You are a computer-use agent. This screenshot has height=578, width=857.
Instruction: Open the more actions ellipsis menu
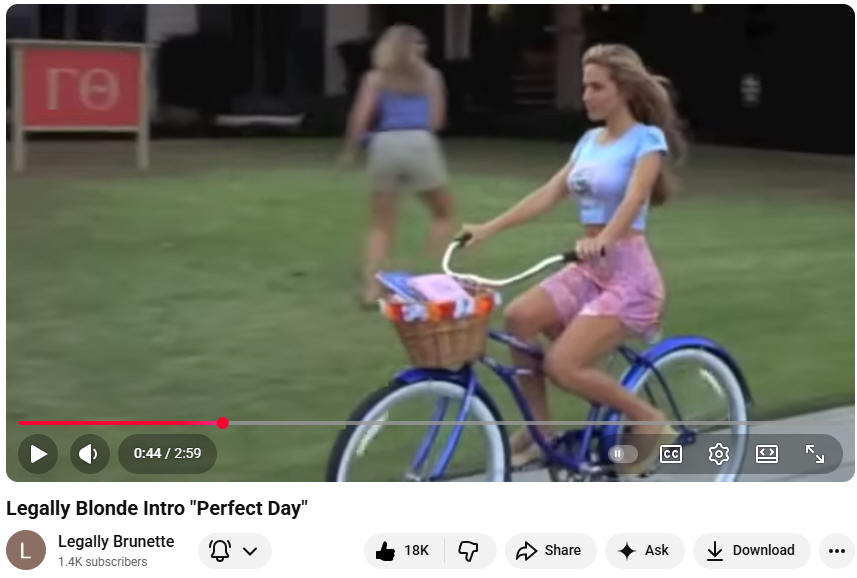[836, 551]
